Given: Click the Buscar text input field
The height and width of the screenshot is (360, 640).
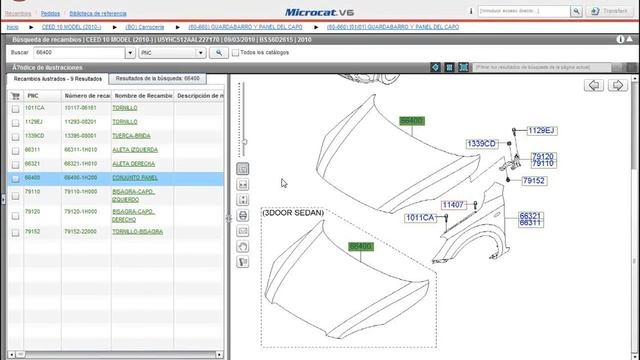Looking at the screenshot, I should click(x=79, y=53).
